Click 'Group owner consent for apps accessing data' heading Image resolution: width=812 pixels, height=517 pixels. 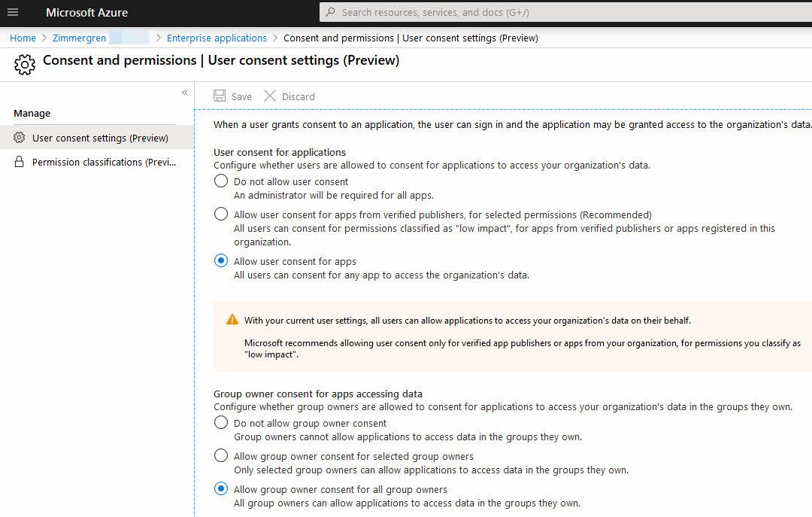tap(318, 394)
